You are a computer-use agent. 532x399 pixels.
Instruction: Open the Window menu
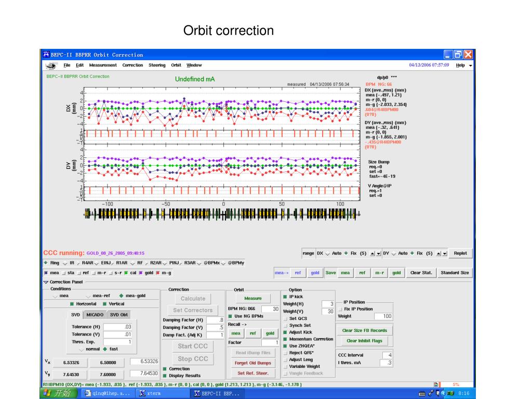(194, 65)
